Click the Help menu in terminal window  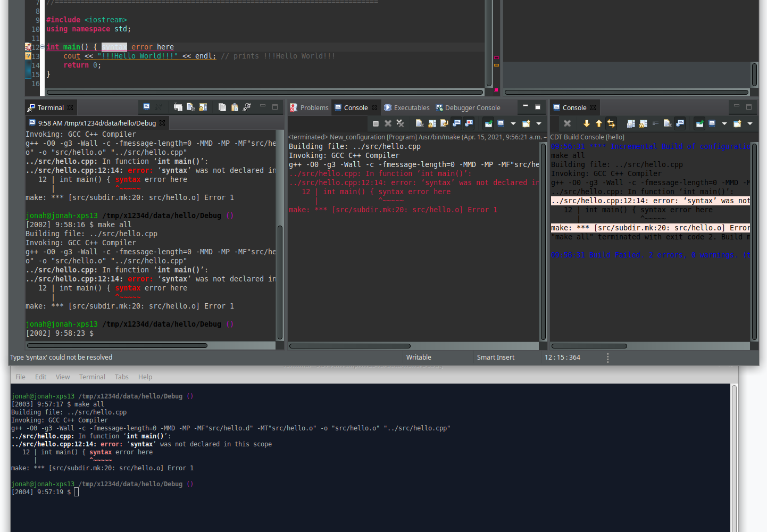[x=145, y=377]
